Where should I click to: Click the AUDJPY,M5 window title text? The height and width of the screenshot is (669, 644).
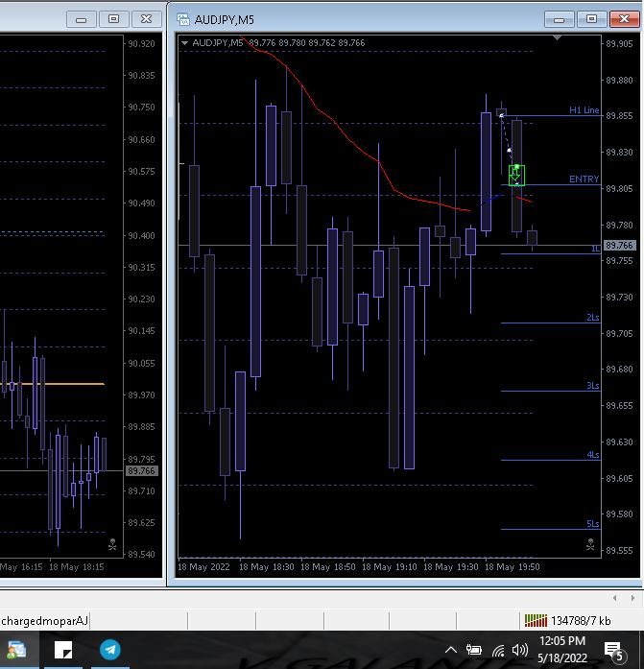tap(225, 19)
